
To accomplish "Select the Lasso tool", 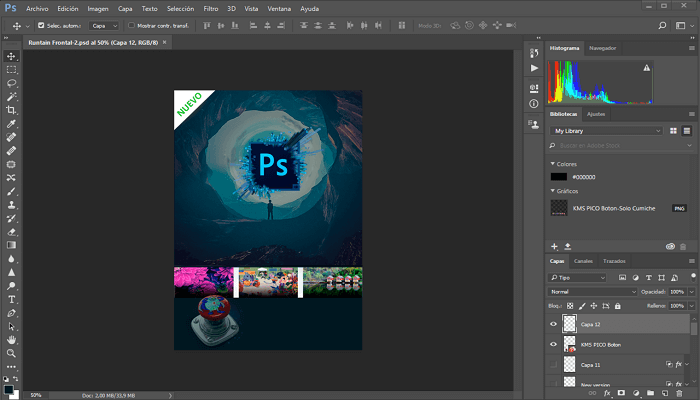I will [x=12, y=83].
